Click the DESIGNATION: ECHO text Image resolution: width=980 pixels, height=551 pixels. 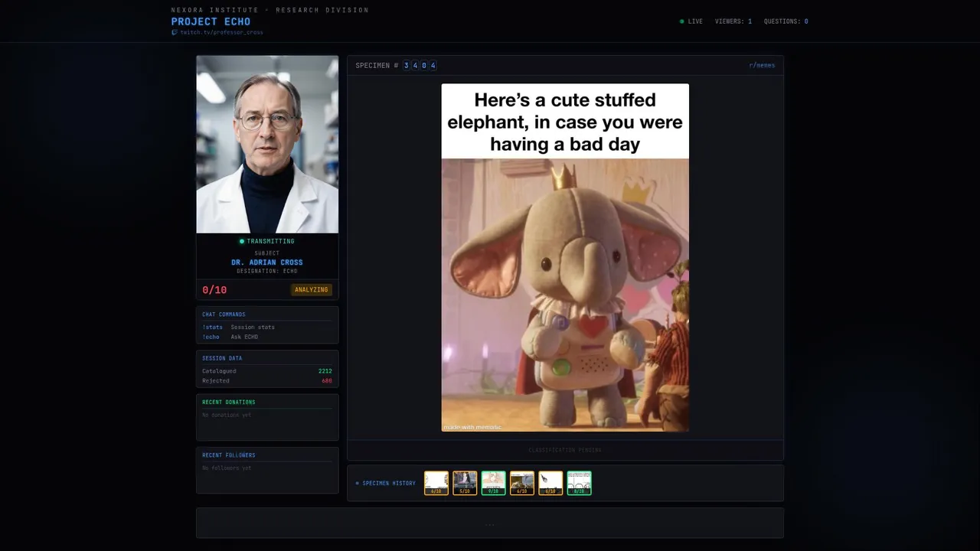tap(267, 271)
